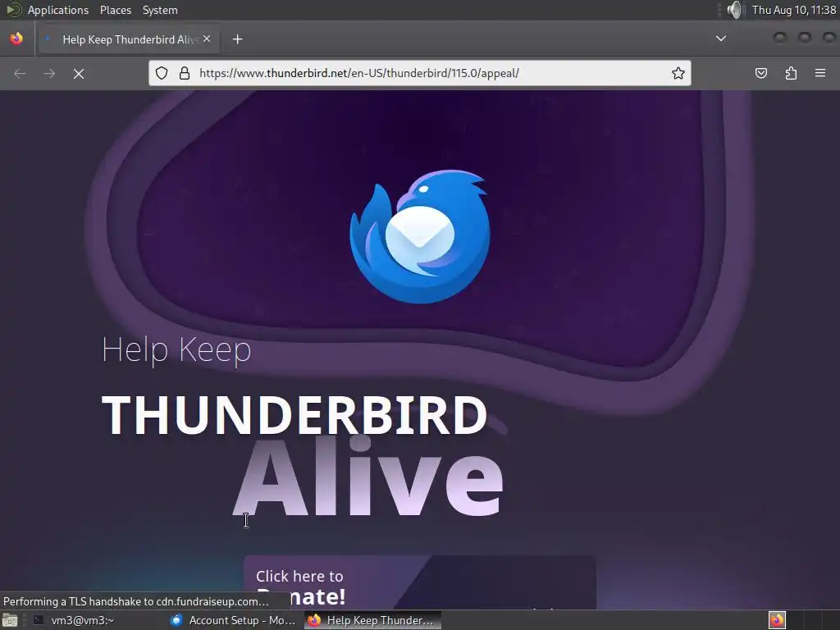This screenshot has width=840, height=630.
Task: Stop loading the page
Action: tap(79, 73)
